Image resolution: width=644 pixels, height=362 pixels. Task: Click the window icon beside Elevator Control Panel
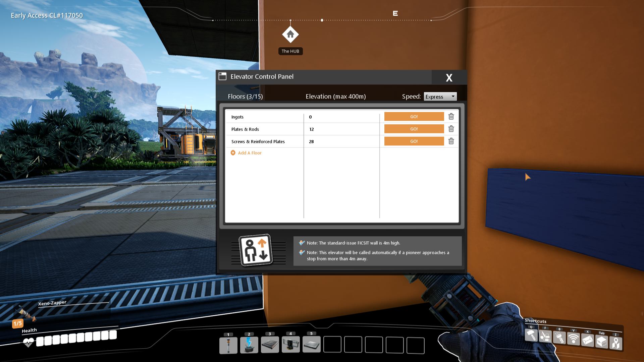[222, 76]
